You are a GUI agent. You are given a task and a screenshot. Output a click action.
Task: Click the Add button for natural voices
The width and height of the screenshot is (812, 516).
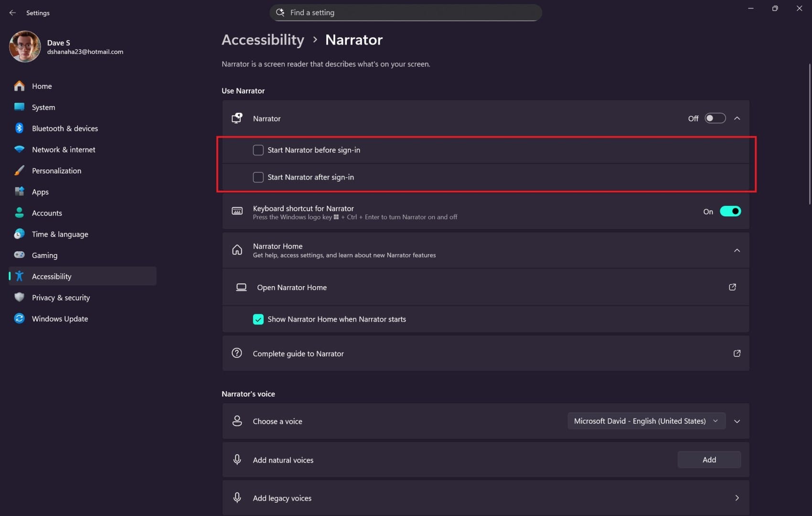(709, 459)
